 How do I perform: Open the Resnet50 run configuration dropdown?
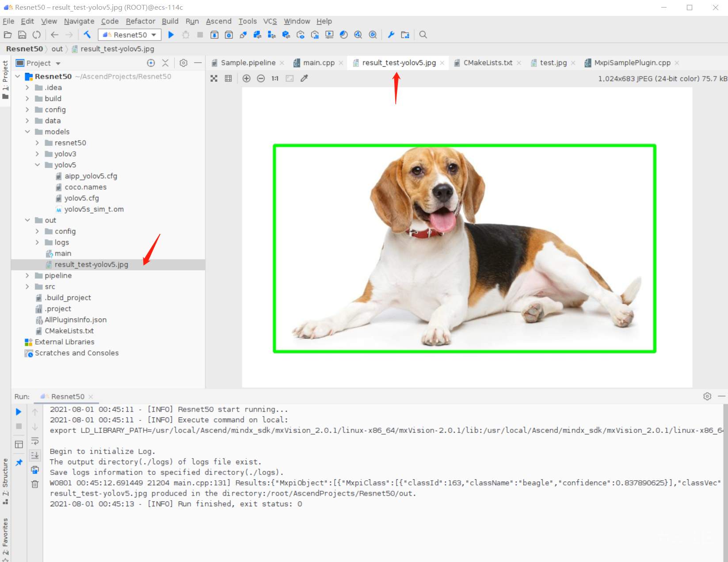pos(130,34)
